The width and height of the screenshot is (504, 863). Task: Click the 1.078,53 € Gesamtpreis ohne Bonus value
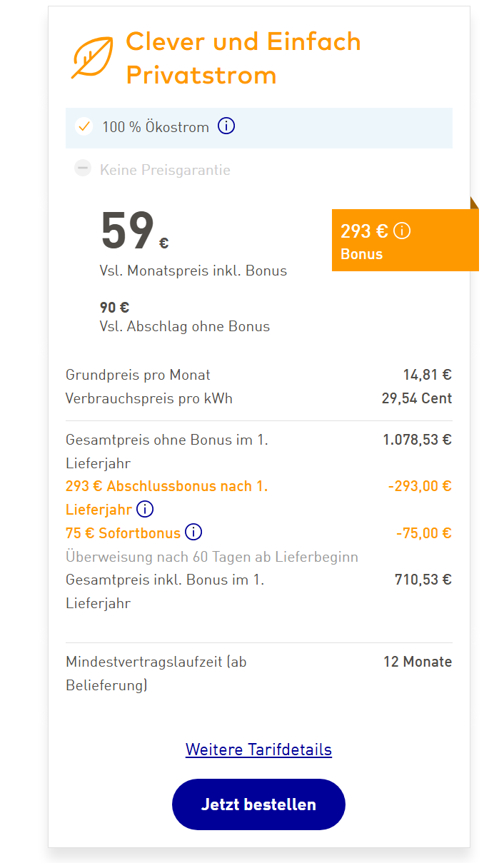pyautogui.click(x=417, y=440)
